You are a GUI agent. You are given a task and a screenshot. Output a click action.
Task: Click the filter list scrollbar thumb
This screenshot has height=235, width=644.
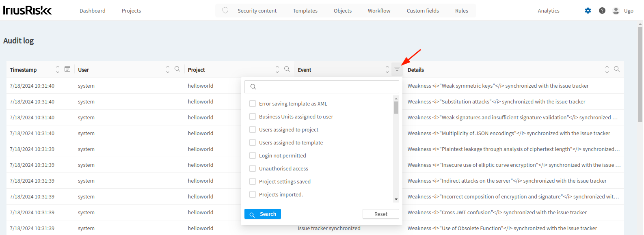pos(396,108)
